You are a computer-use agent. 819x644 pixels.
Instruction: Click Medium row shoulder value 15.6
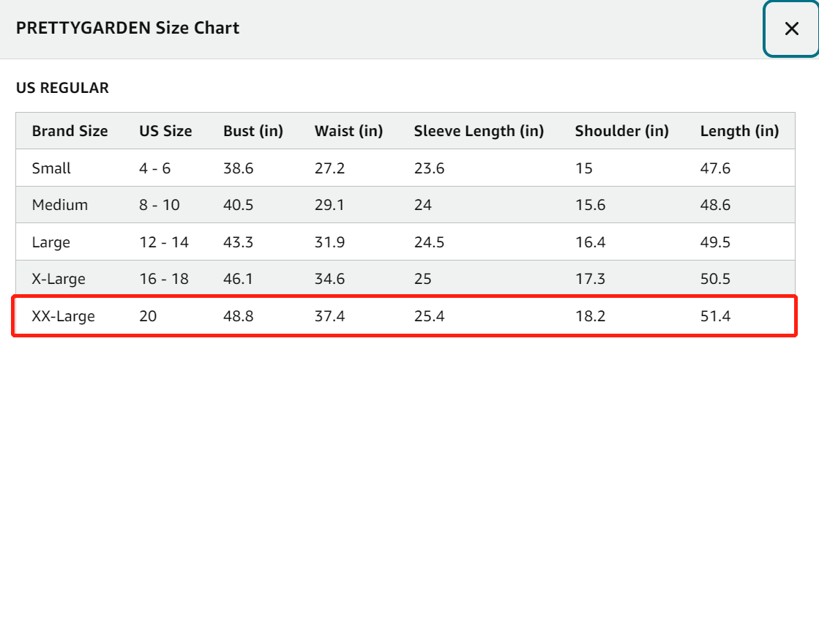pos(591,205)
